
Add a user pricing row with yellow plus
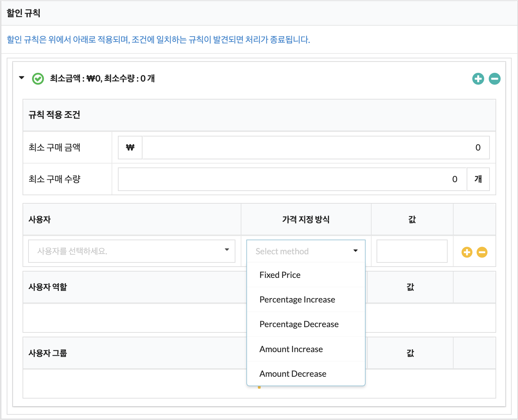pyautogui.click(x=467, y=252)
